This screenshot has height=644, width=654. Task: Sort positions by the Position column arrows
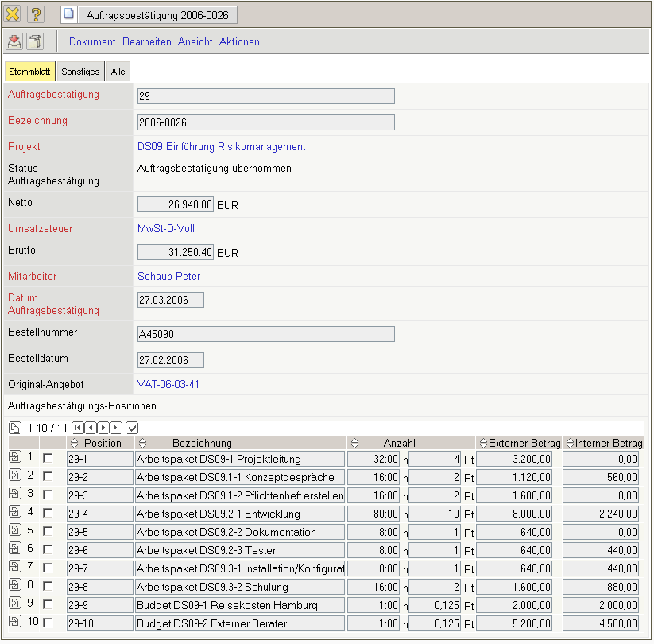pos(74,443)
